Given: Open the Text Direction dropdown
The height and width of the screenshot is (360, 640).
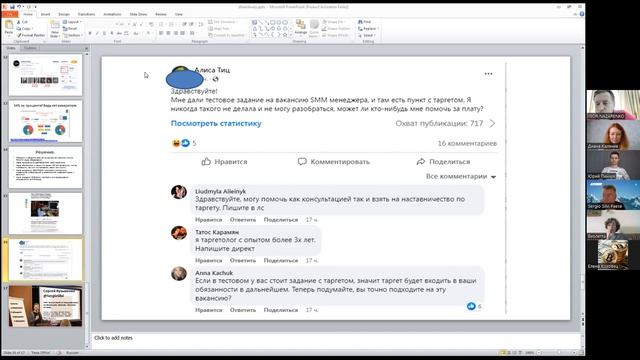Looking at the screenshot, I should pyautogui.click(x=223, y=22).
